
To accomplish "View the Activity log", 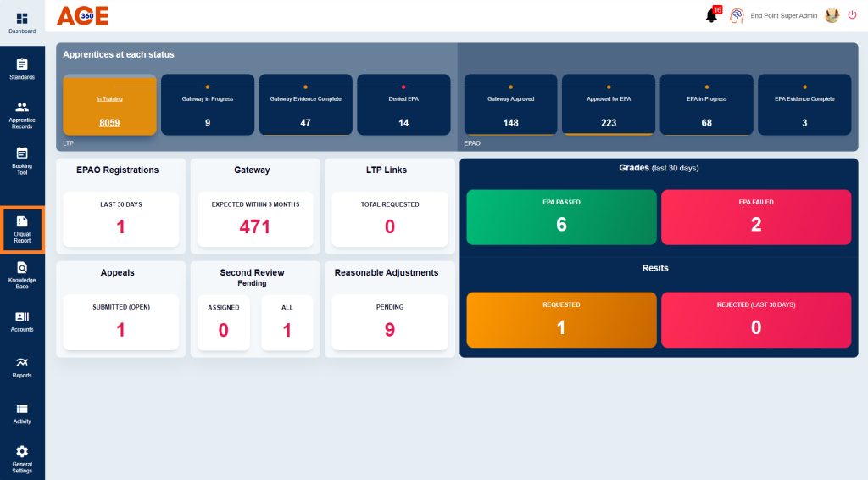I will point(22,413).
